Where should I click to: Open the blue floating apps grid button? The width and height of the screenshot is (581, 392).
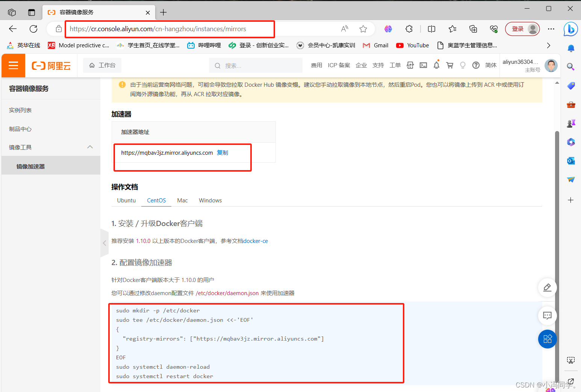click(x=547, y=339)
